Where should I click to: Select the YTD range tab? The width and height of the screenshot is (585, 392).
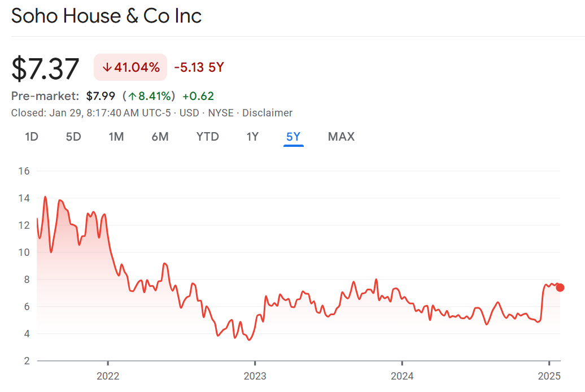point(207,136)
